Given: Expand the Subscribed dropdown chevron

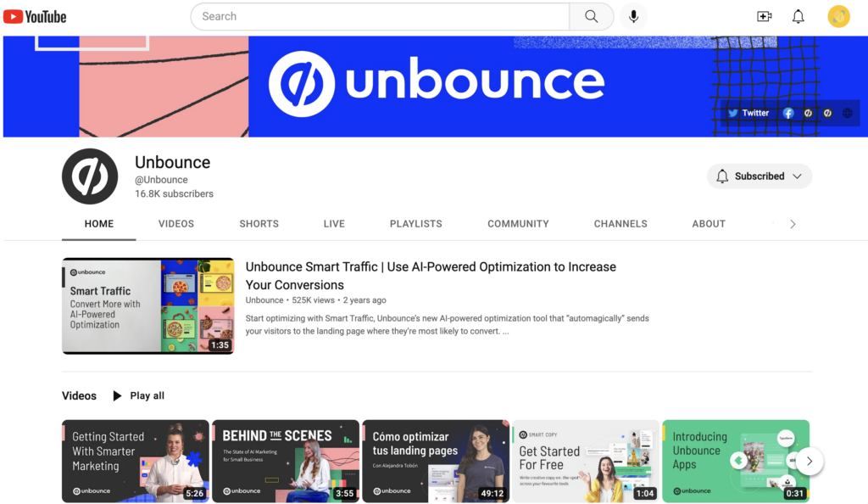Looking at the screenshot, I should pos(797,176).
